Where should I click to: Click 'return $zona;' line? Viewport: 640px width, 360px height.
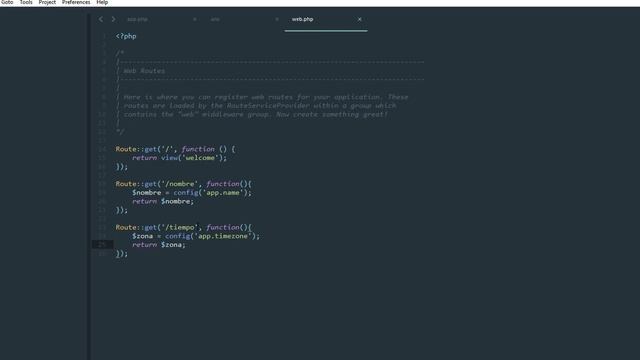159,244
